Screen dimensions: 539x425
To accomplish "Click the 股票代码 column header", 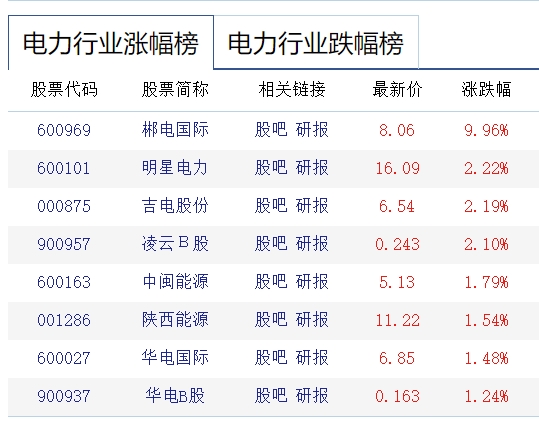I will point(64,89).
